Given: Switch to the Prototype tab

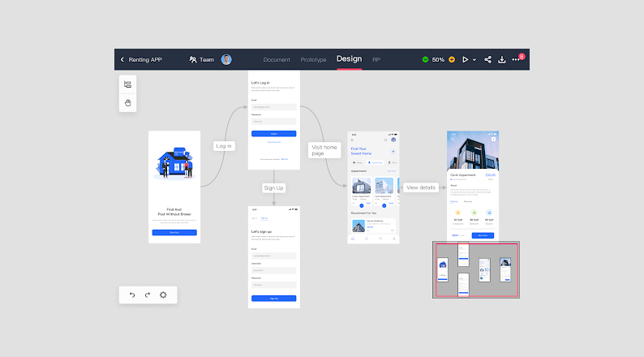Looking at the screenshot, I should tap(313, 59).
